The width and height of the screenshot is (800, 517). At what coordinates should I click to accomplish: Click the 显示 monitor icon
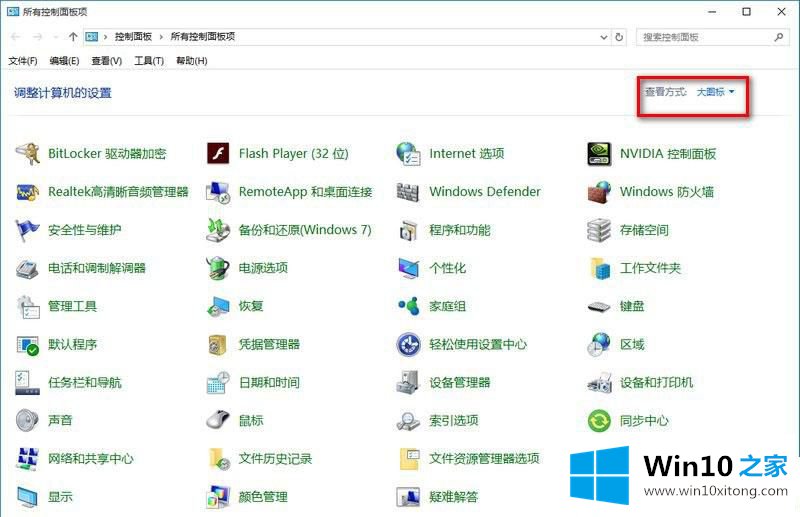[x=28, y=497]
